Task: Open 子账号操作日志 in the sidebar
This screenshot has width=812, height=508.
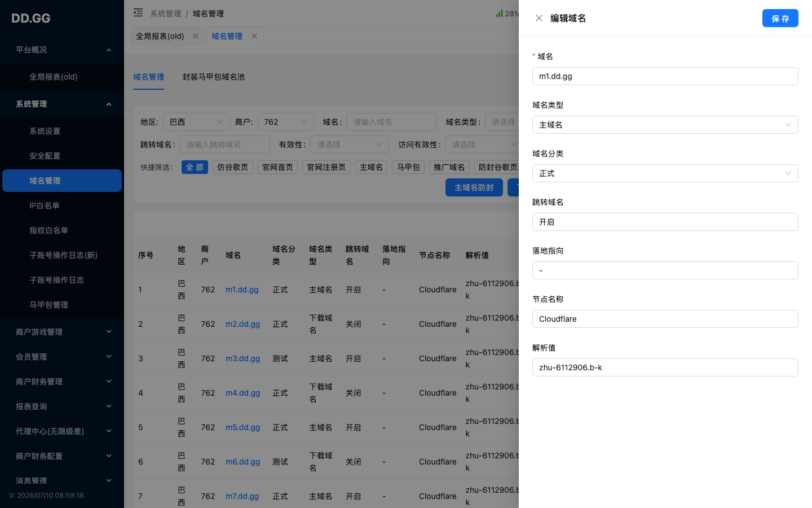Action: tap(62, 280)
